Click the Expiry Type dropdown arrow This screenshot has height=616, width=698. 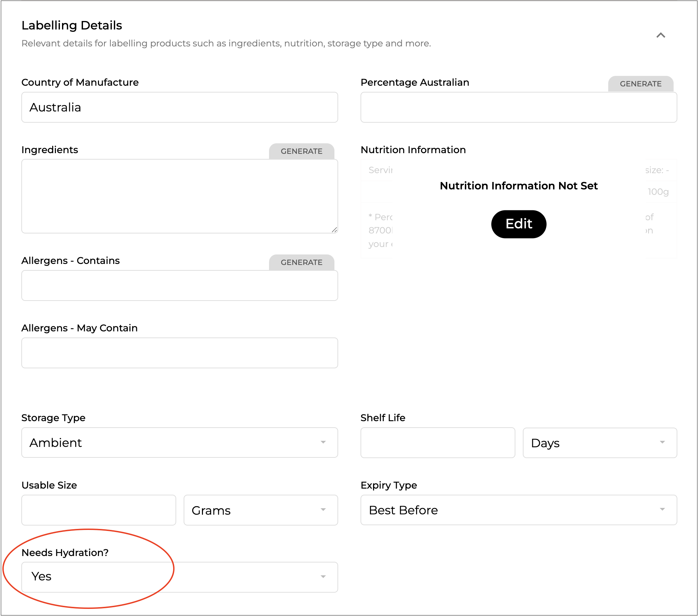662,510
